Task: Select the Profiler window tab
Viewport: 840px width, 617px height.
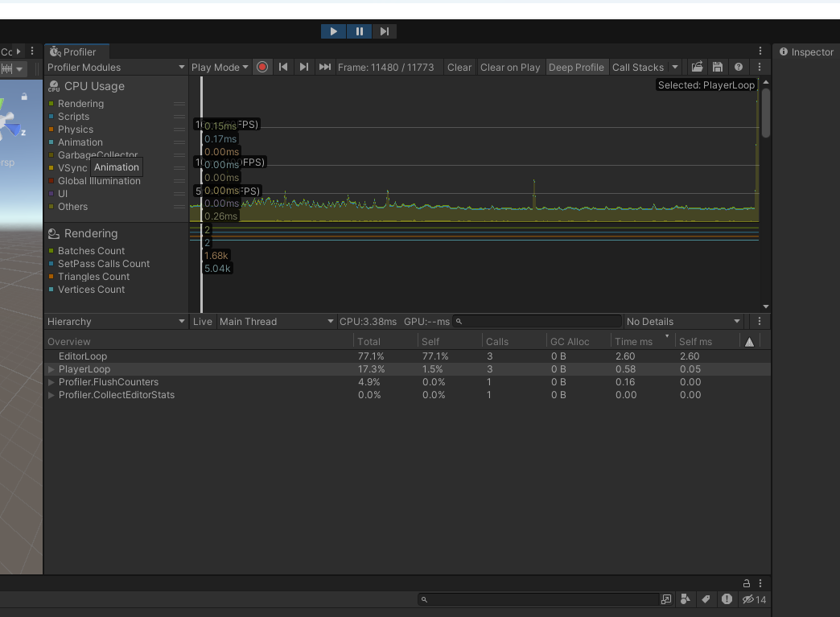Action: (75, 50)
